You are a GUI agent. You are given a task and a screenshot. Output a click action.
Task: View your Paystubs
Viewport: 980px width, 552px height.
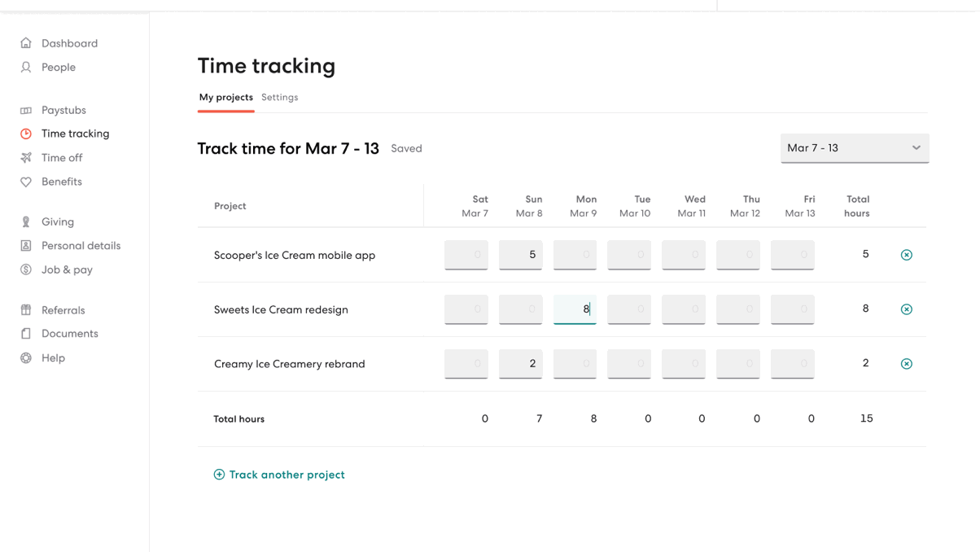pos(63,109)
